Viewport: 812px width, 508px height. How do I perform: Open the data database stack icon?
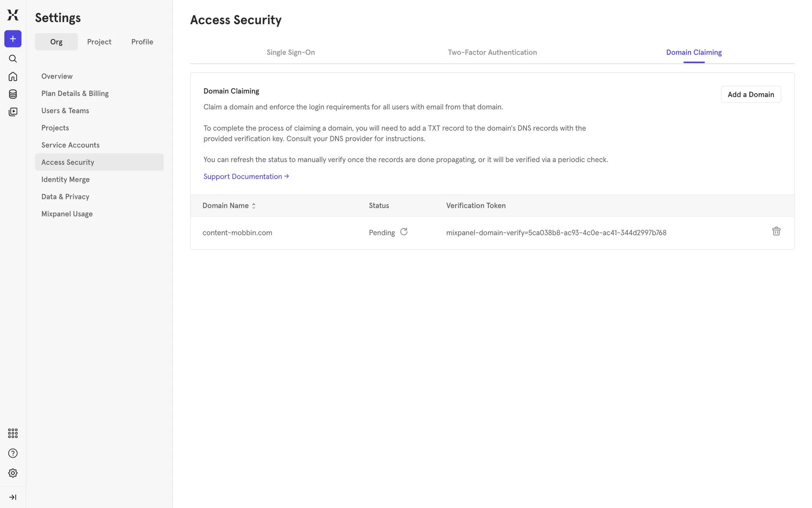pyautogui.click(x=13, y=94)
